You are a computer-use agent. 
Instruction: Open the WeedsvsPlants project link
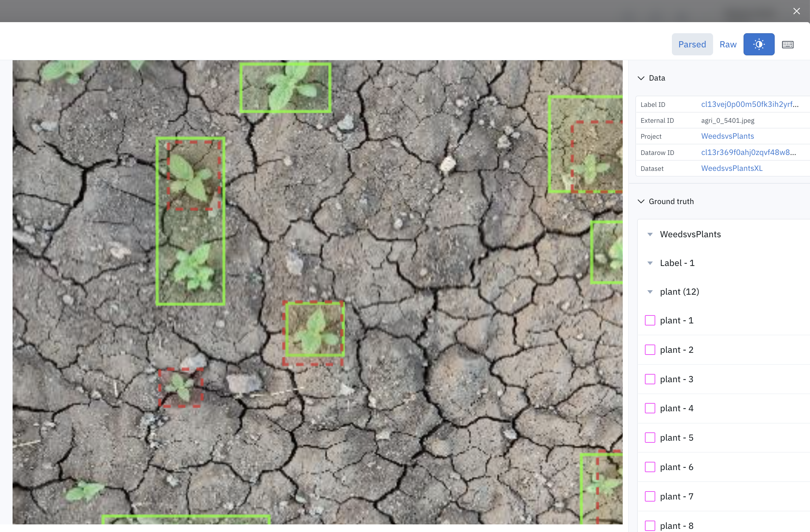tap(727, 136)
